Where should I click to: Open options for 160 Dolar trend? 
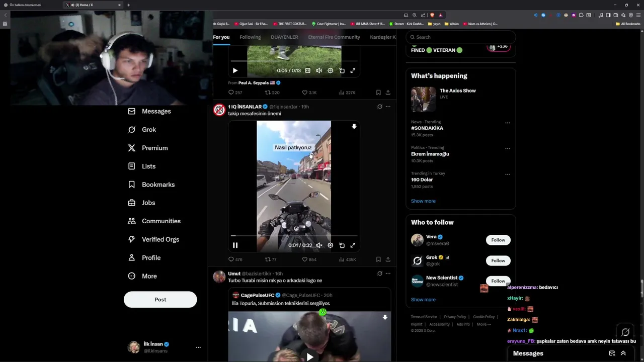[507, 174]
